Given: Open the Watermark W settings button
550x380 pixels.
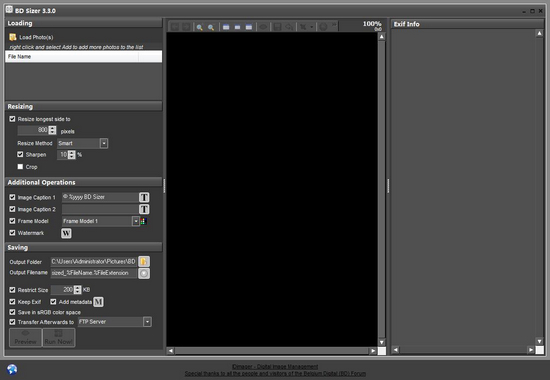Looking at the screenshot, I should [x=66, y=233].
